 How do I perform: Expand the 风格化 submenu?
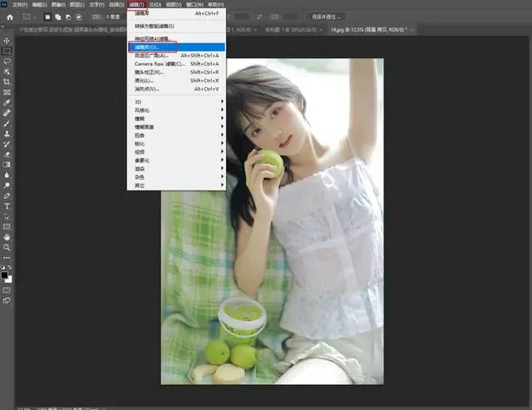(x=176, y=111)
